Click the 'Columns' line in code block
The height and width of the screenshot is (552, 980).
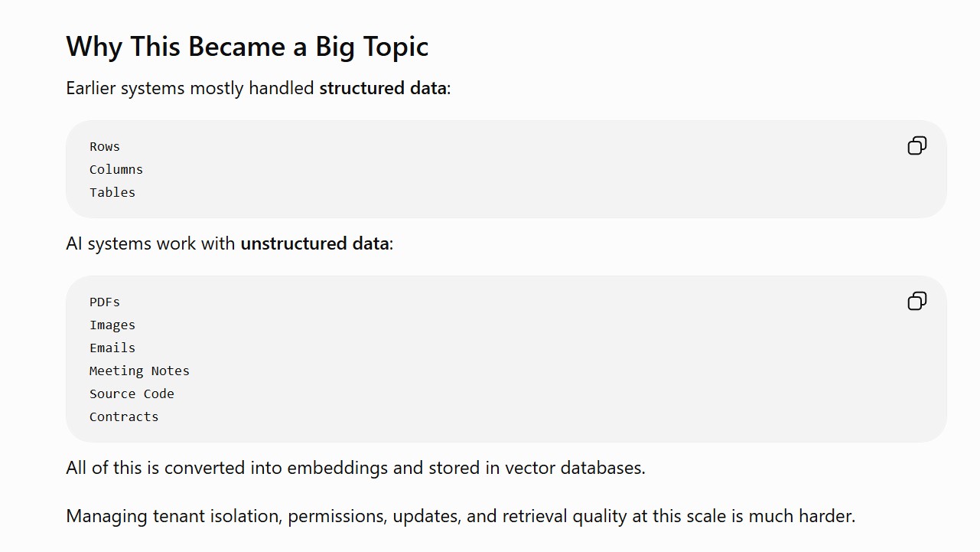click(x=116, y=169)
